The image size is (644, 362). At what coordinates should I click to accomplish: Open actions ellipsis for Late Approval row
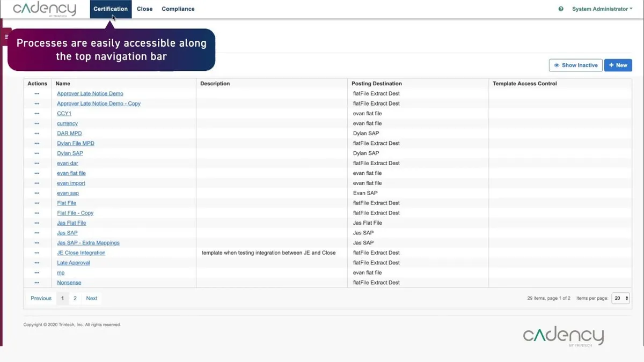point(37,262)
